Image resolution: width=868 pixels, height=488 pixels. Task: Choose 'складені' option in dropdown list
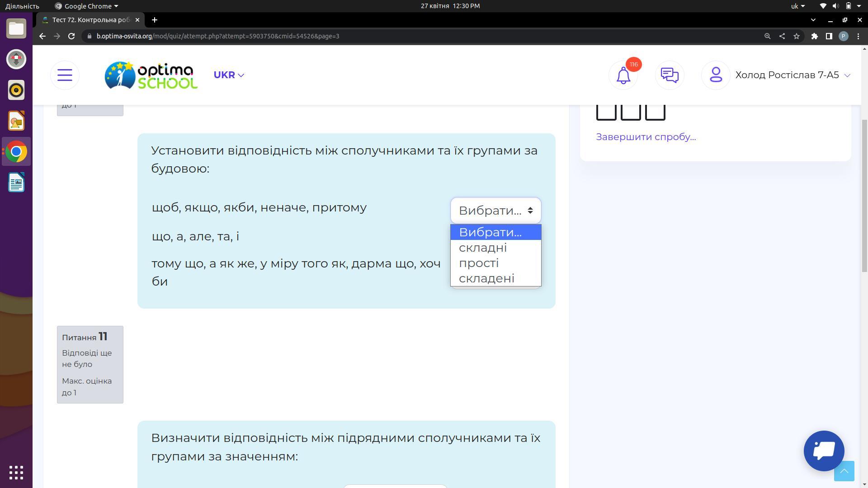[486, 278]
